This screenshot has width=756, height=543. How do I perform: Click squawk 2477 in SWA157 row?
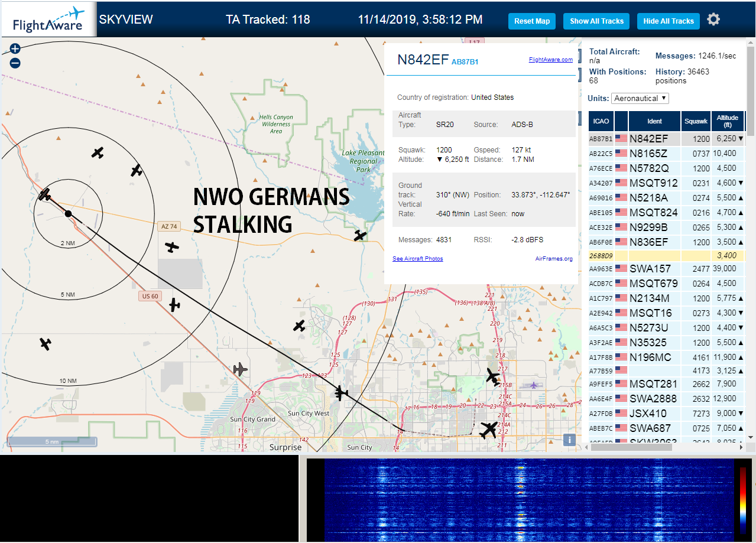click(x=701, y=269)
